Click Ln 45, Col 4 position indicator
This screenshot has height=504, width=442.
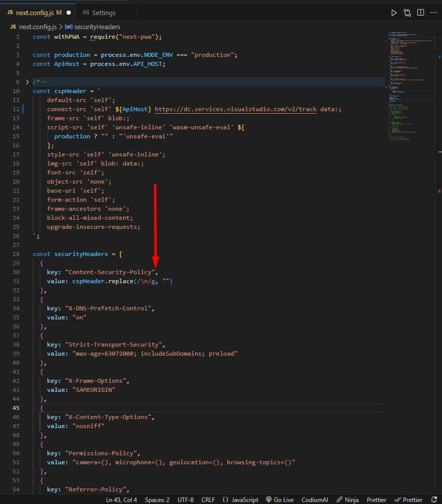[122, 499]
